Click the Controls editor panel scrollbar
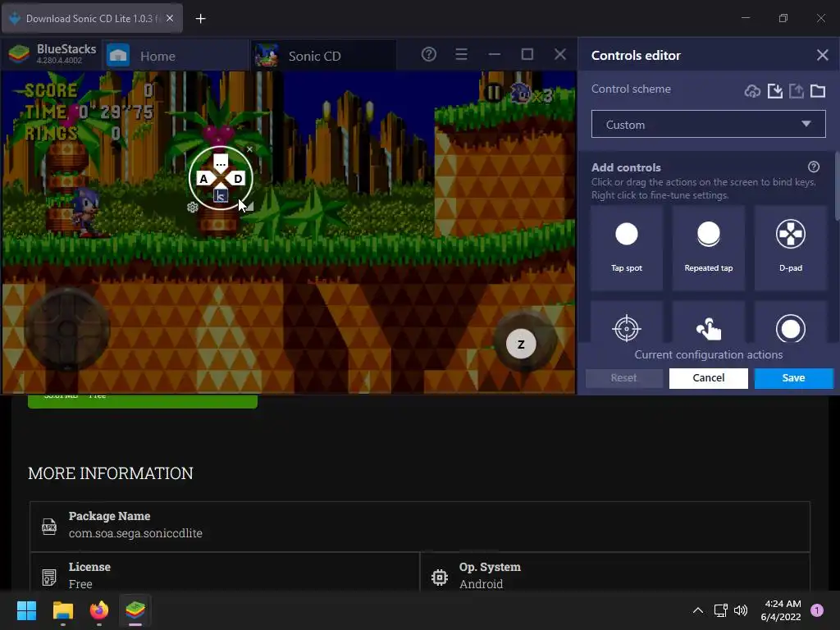Screen dimensions: 840x630 point(838,185)
